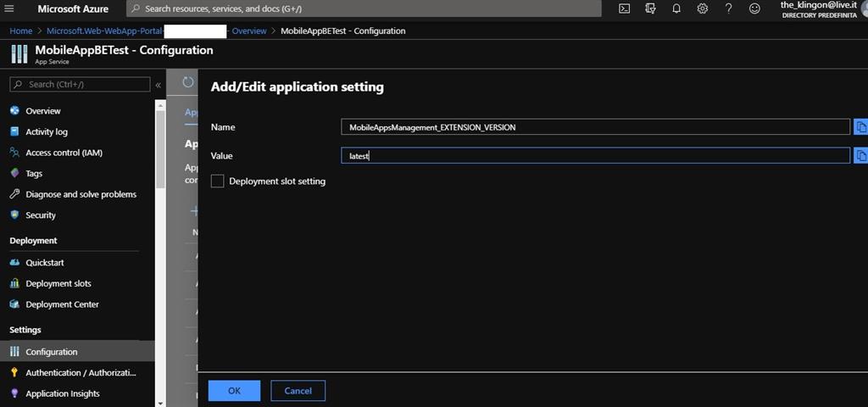Screen dimensions: 868x407
Task: Focus the global search resources box
Action: point(364,8)
